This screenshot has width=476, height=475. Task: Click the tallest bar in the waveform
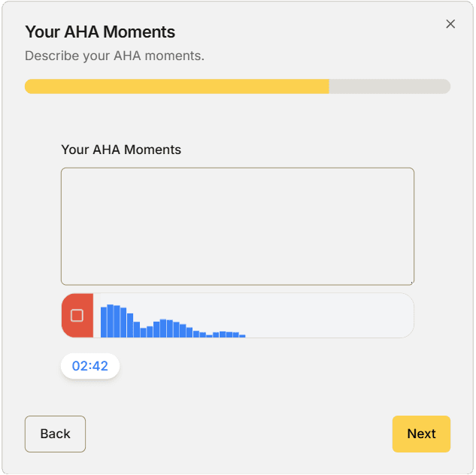tap(111, 321)
